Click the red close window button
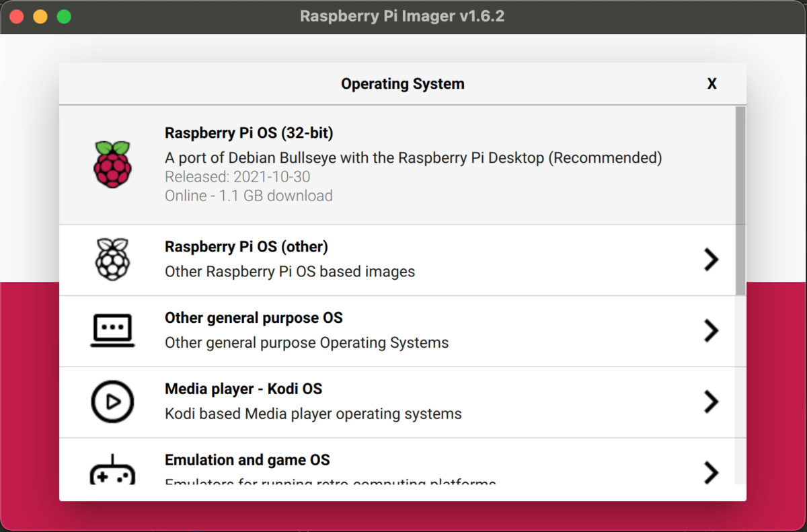Screen dimensions: 807x532 click(x=17, y=17)
